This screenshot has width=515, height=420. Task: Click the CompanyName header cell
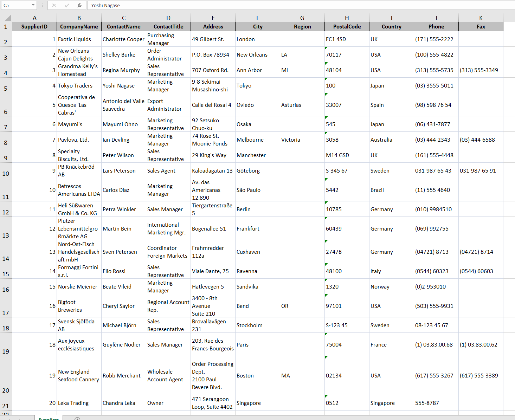(79, 27)
